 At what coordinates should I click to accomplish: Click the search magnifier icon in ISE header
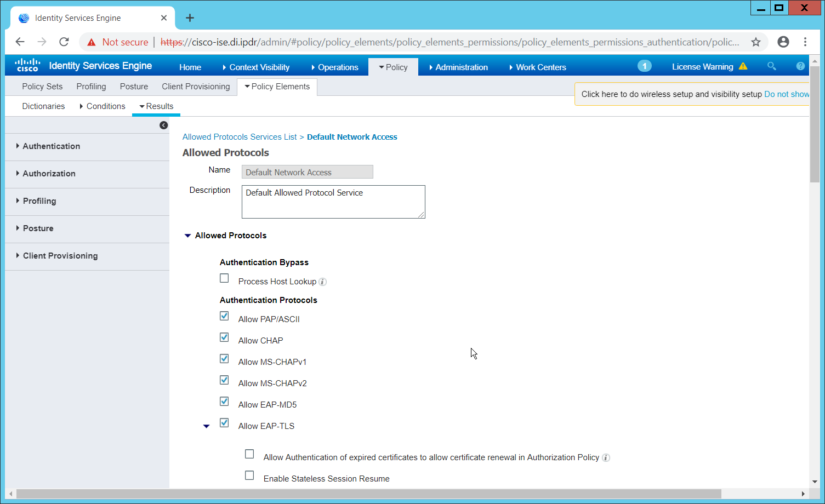771,66
